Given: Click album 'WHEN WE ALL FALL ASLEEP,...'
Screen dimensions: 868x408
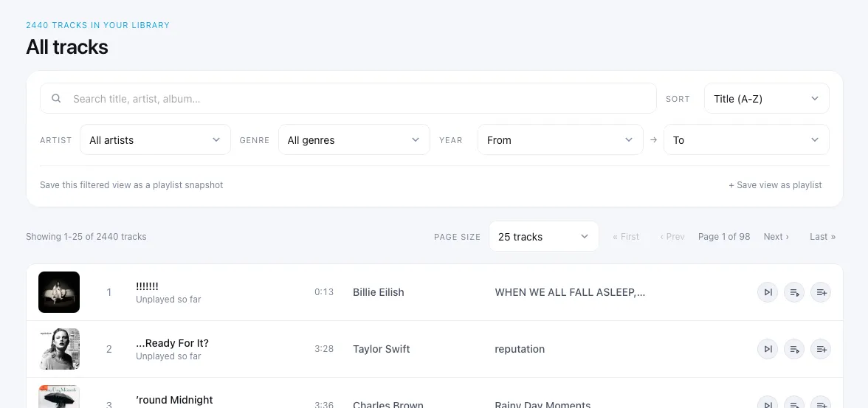Looking at the screenshot, I should tap(570, 292).
